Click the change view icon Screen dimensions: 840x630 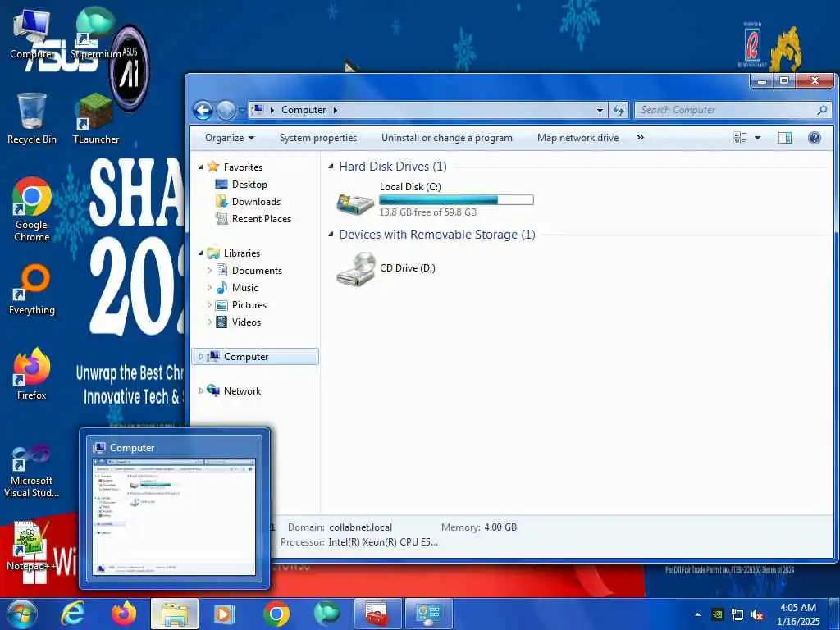click(740, 138)
